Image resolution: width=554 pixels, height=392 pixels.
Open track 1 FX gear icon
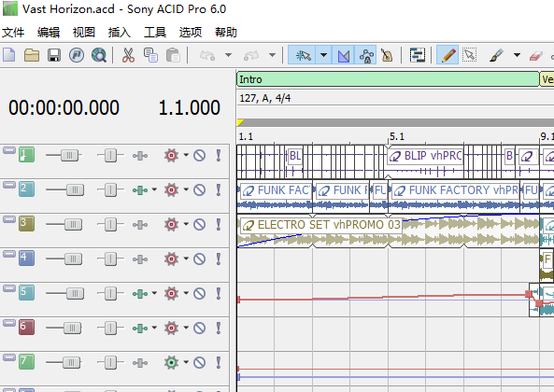[x=171, y=155]
